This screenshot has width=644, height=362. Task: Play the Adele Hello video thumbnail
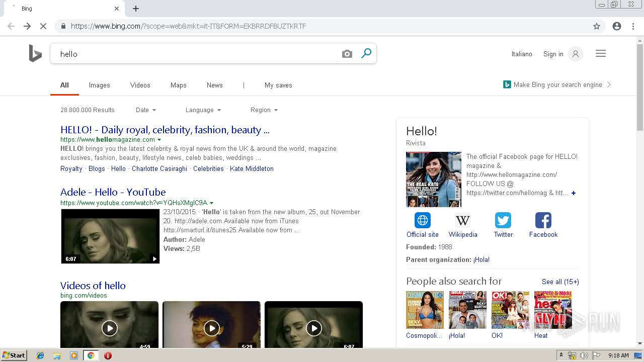point(110,236)
